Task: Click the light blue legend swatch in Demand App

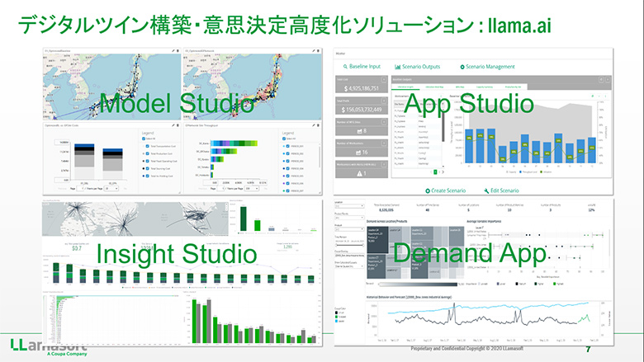Action: [x=337, y=321]
